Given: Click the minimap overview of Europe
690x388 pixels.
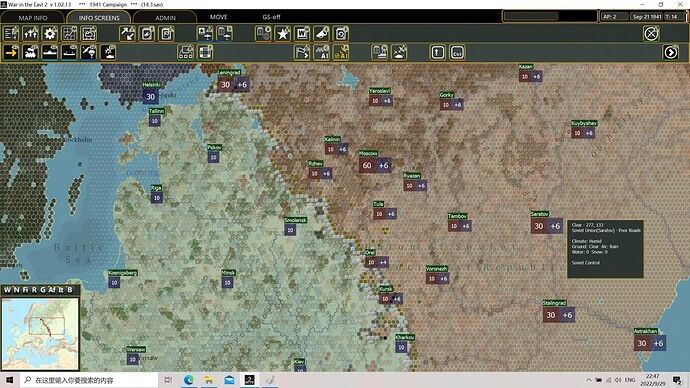Looking at the screenshot, I should [40, 333].
